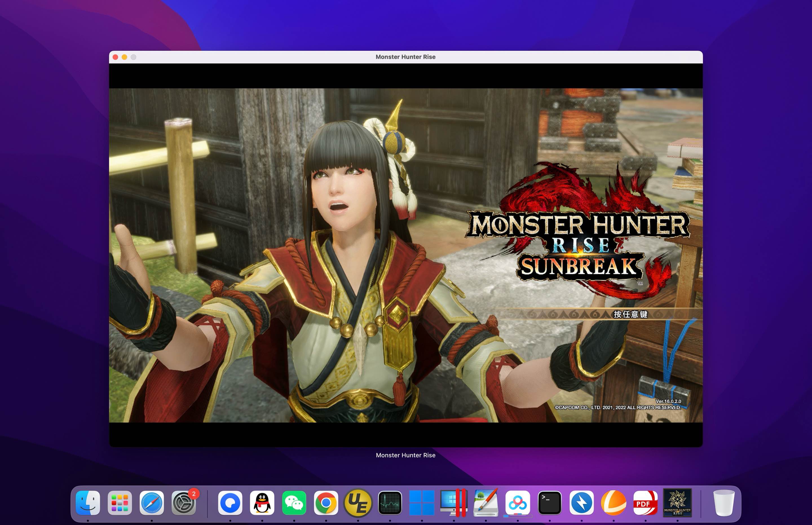The height and width of the screenshot is (525, 812).
Task: Open Terminal from the Dock
Action: pyautogui.click(x=550, y=502)
